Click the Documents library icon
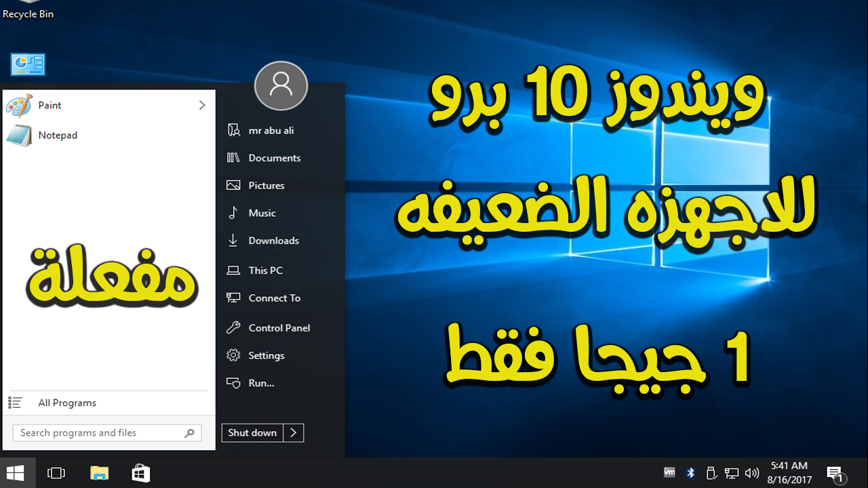 [x=233, y=158]
